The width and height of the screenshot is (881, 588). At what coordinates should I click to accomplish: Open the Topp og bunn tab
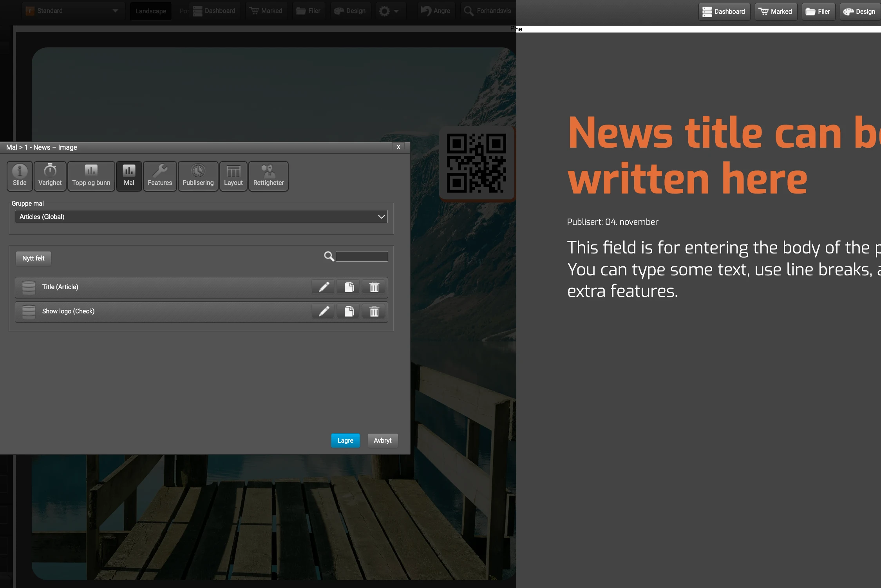pyautogui.click(x=91, y=176)
